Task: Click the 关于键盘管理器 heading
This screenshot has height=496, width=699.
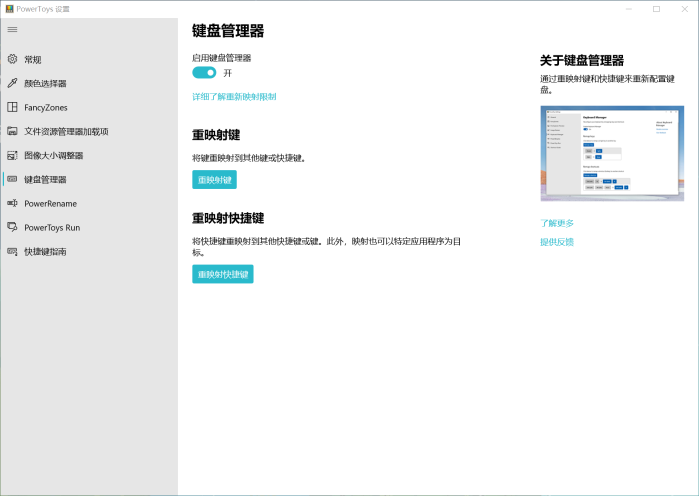Action: (582, 61)
